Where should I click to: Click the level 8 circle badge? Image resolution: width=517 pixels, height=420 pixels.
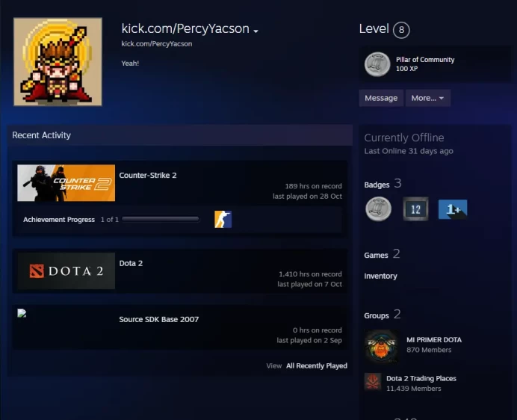401,30
